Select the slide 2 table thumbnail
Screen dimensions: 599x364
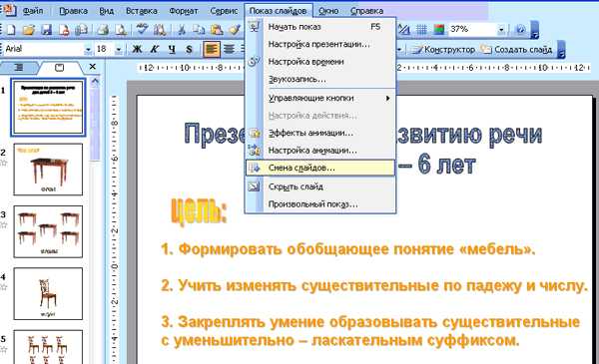click(48, 170)
